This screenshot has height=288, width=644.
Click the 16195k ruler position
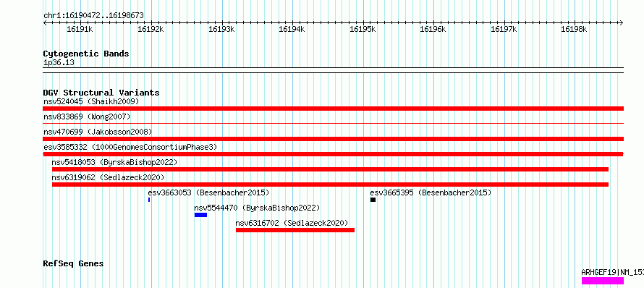point(363,29)
